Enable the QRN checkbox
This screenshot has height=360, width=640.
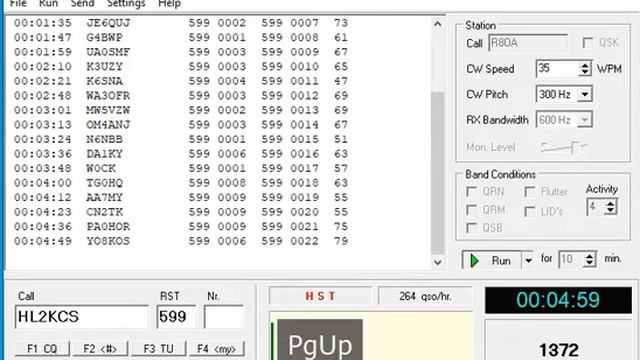[471, 191]
